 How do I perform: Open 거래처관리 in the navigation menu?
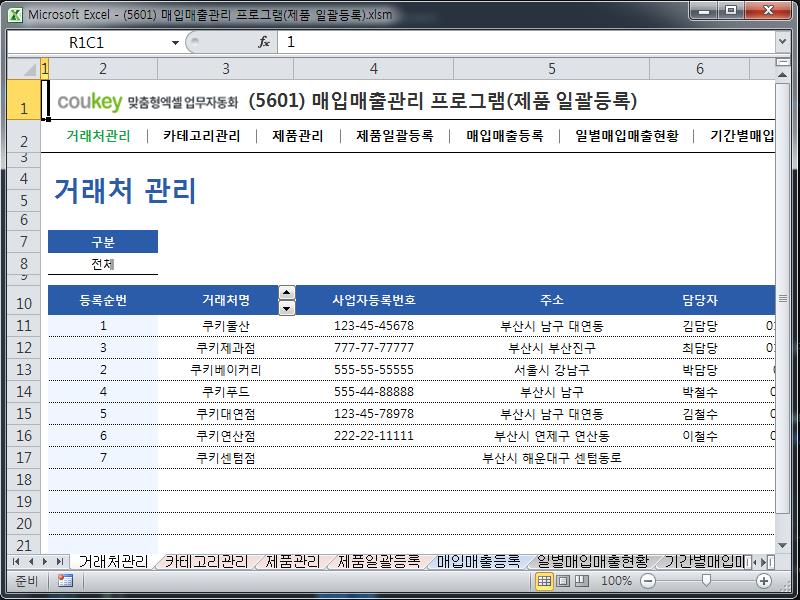[x=98, y=136]
